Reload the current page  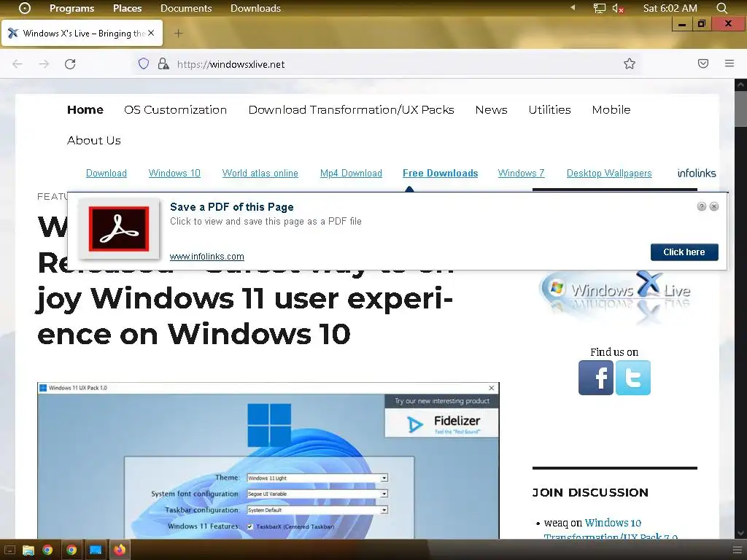[x=70, y=64]
